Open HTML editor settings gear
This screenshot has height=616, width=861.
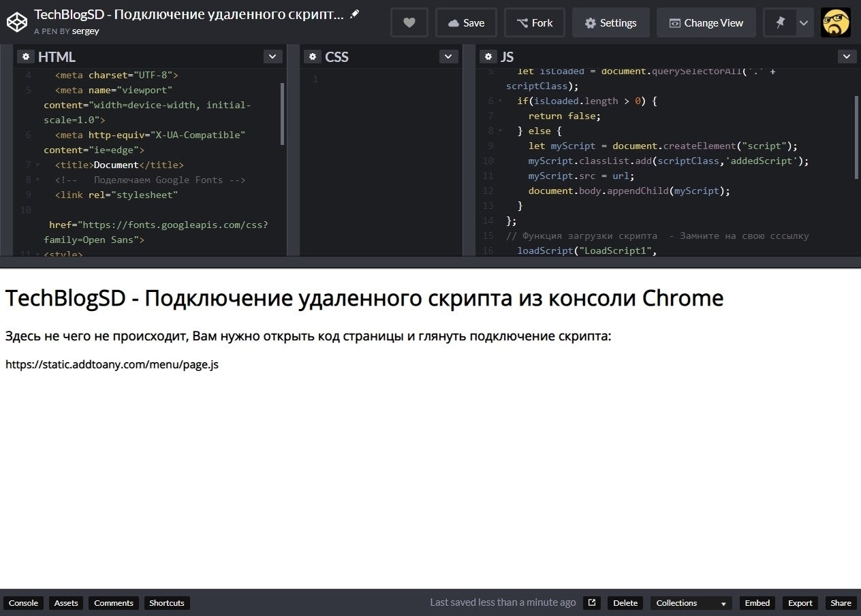click(26, 56)
